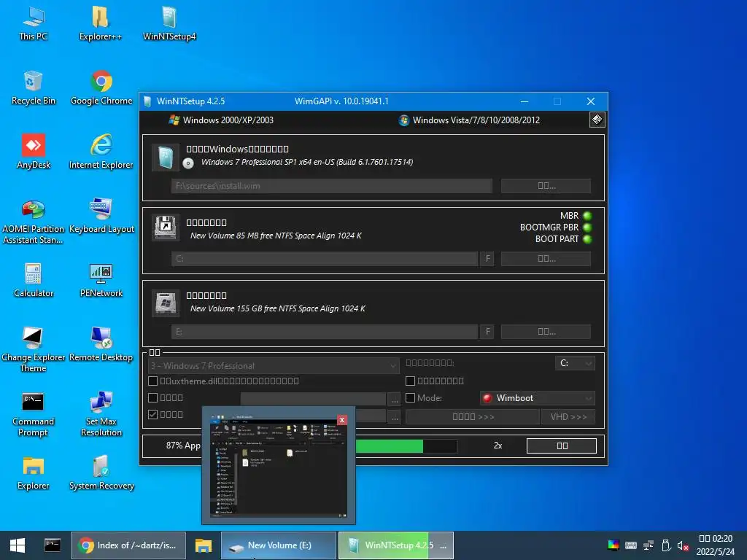Close the New Volume (E:) preview thumbnail

pyautogui.click(x=342, y=419)
